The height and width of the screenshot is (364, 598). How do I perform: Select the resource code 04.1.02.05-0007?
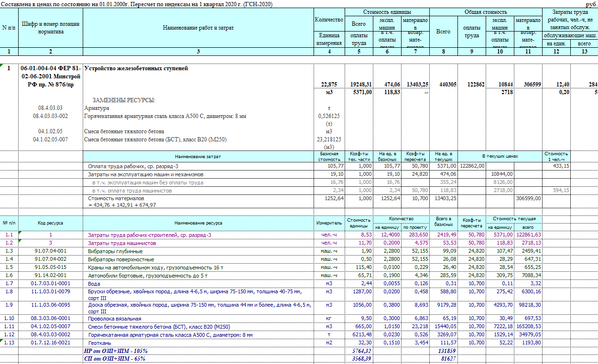click(51, 326)
